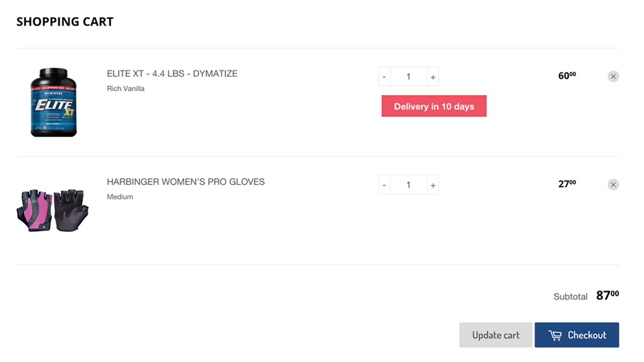
Task: Open the Harbinger Women's Pro Gloves link
Action: pyautogui.click(x=186, y=182)
